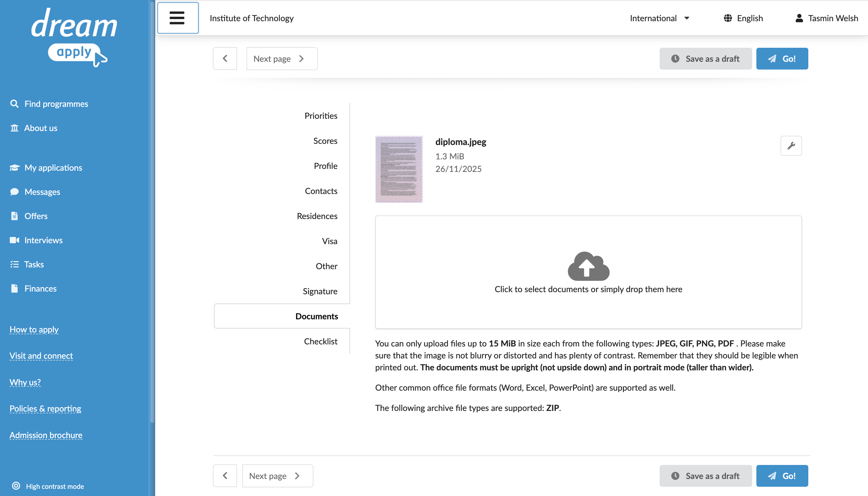Click the Interviews camera icon
The width and height of the screenshot is (868, 496).
click(x=14, y=240)
